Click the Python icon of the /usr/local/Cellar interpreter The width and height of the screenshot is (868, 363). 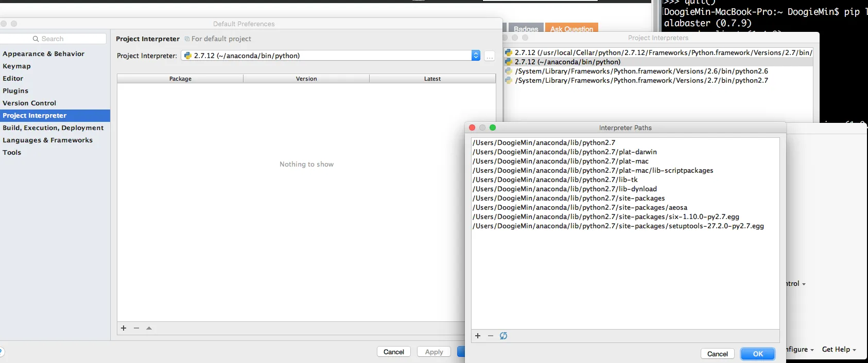tap(509, 52)
